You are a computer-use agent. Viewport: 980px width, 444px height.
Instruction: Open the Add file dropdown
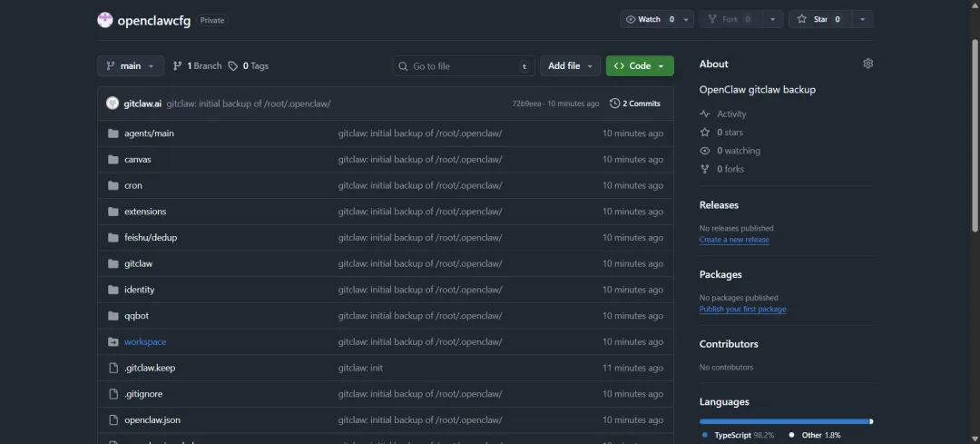(x=570, y=65)
